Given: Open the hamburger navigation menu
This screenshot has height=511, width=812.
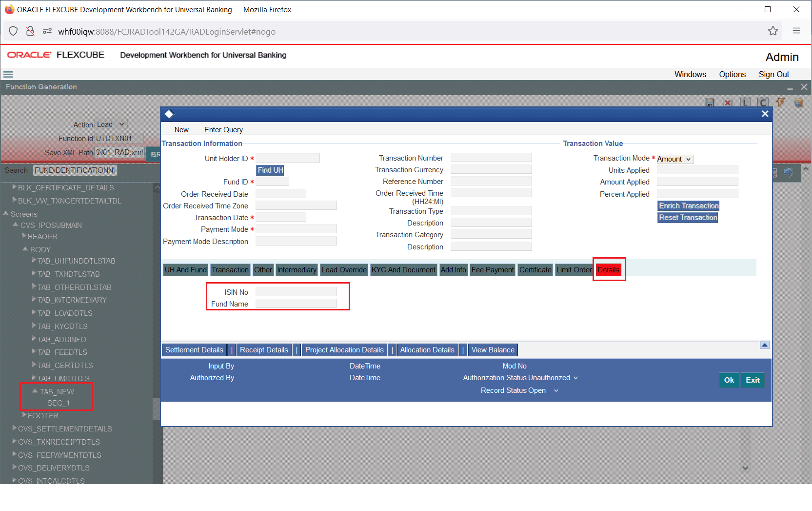Looking at the screenshot, I should [x=8, y=75].
